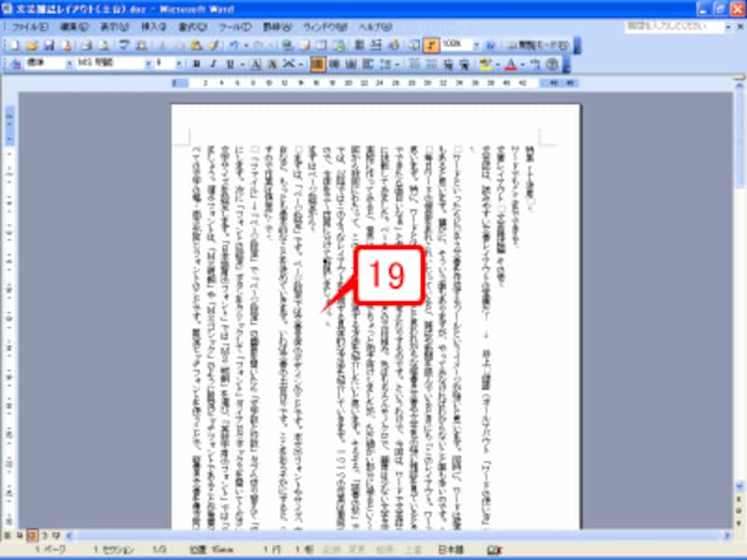Toggle Bold formatting
The width and height of the screenshot is (747, 560).
(x=198, y=64)
